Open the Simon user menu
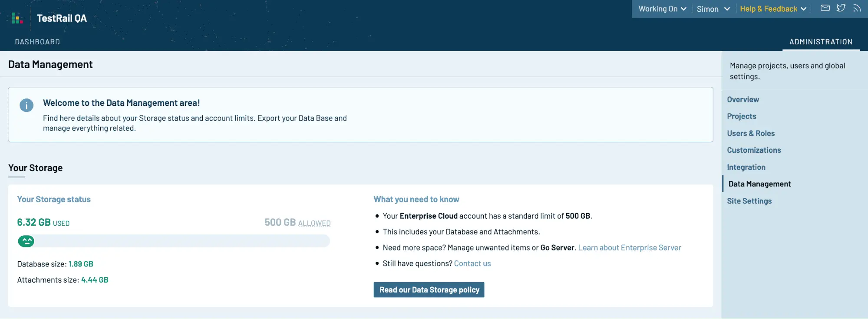The image size is (868, 319). 713,9
